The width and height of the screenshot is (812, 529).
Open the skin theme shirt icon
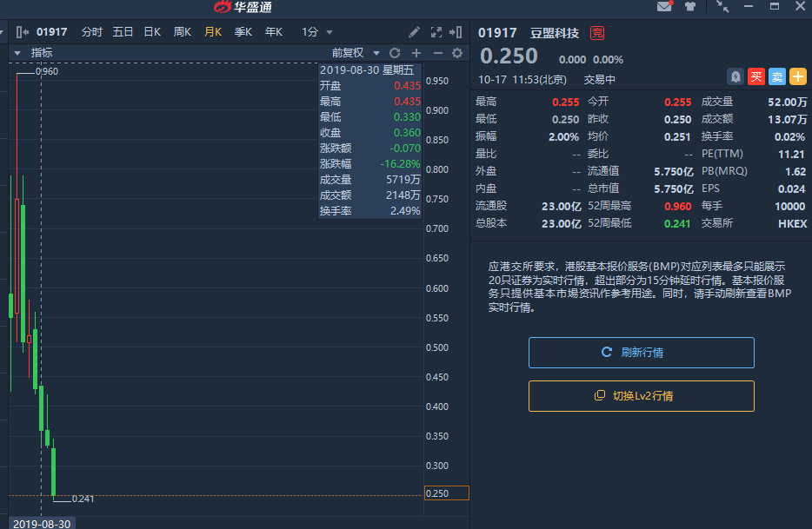689,6
